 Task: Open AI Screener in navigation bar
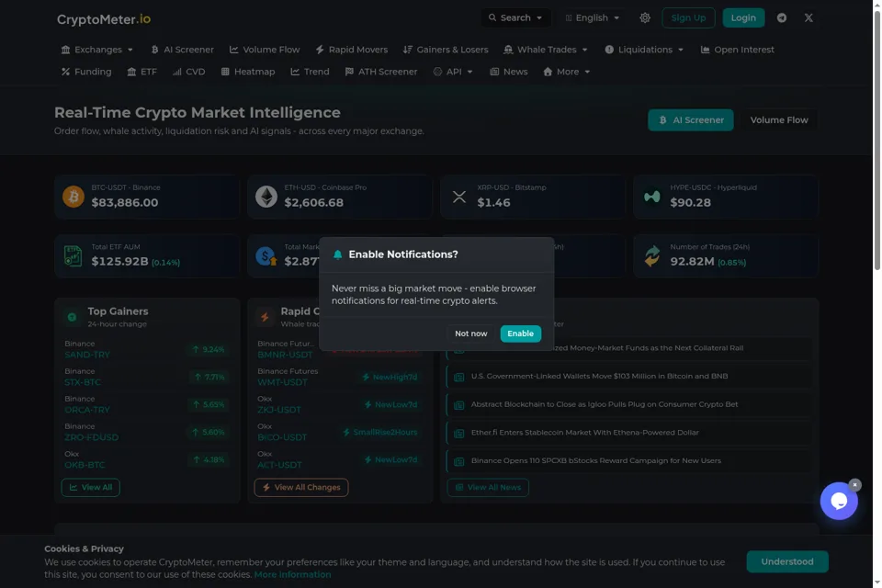click(182, 50)
